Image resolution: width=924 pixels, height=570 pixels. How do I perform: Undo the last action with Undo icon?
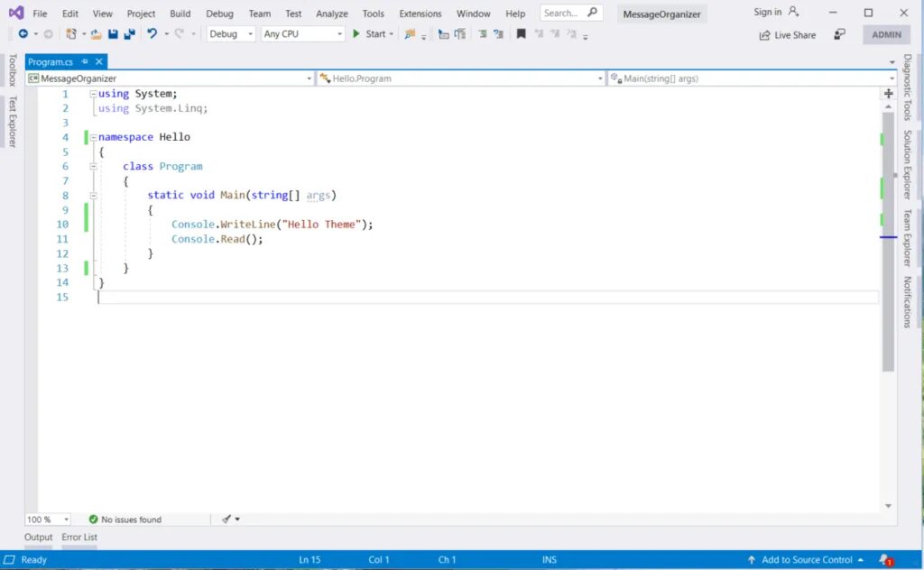152,34
